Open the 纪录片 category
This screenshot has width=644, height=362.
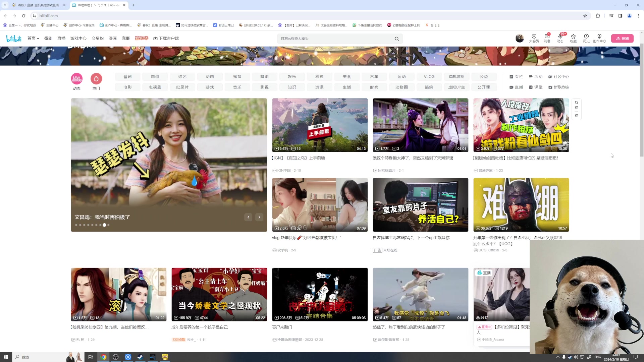[x=182, y=87]
